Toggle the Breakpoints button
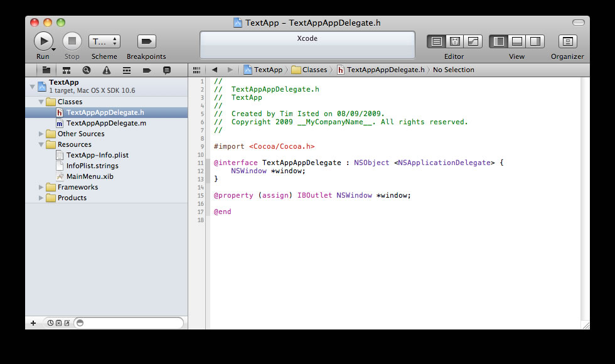Viewport: 615px width, 364px height. [x=146, y=41]
